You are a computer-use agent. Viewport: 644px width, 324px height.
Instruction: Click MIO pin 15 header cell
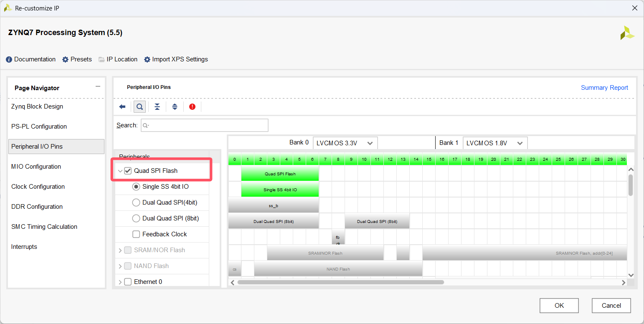[429, 159]
